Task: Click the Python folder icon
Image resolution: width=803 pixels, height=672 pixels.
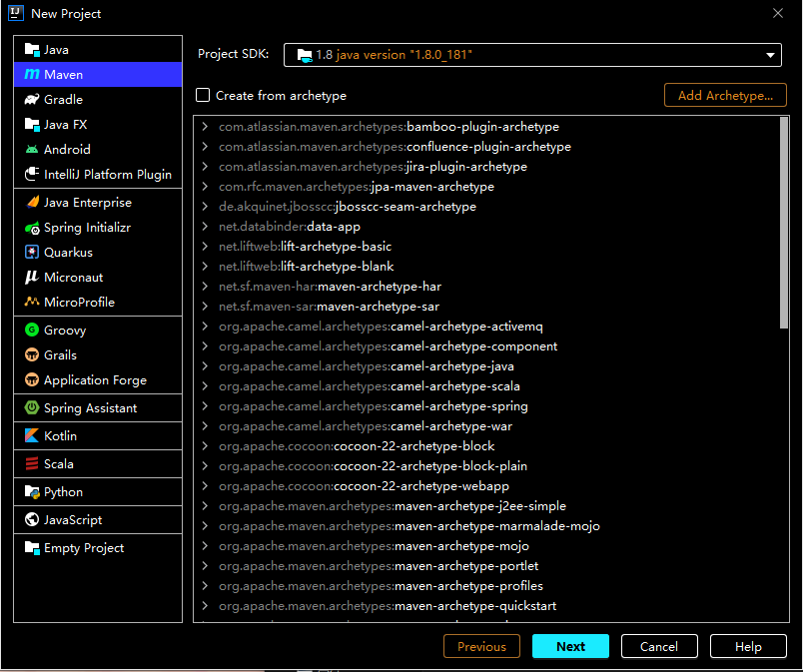Action: coord(32,492)
